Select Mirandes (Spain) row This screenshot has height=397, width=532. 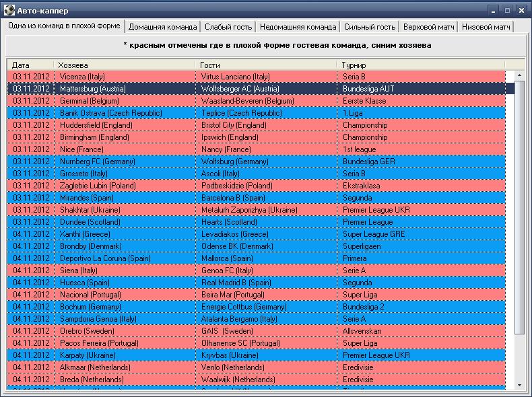256,198
